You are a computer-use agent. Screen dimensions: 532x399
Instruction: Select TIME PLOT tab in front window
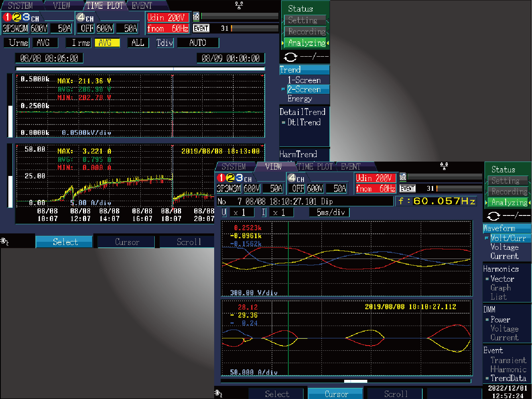[x=315, y=166]
